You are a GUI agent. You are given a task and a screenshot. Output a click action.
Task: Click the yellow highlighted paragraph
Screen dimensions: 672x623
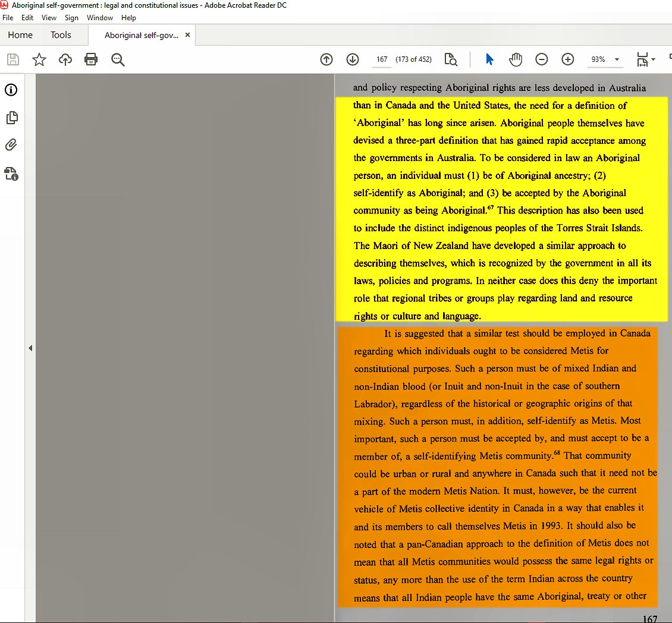point(501,209)
